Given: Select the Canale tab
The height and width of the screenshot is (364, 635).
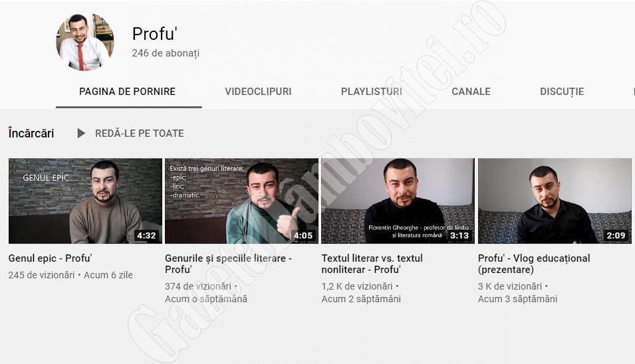Looking at the screenshot, I should click(x=471, y=92).
